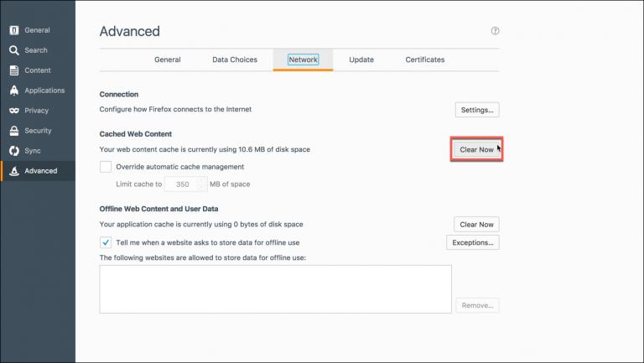Open Sync label in the sidebar
Viewport: 644px width, 363px height.
pos(33,151)
